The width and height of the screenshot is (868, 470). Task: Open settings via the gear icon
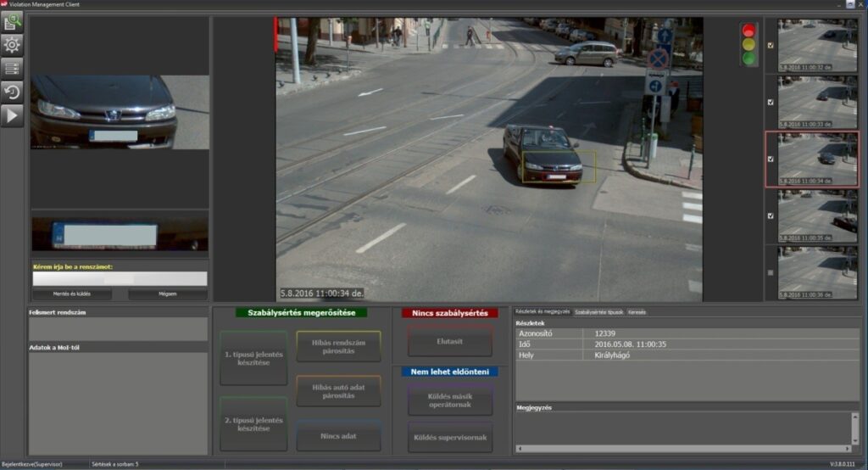(x=12, y=45)
